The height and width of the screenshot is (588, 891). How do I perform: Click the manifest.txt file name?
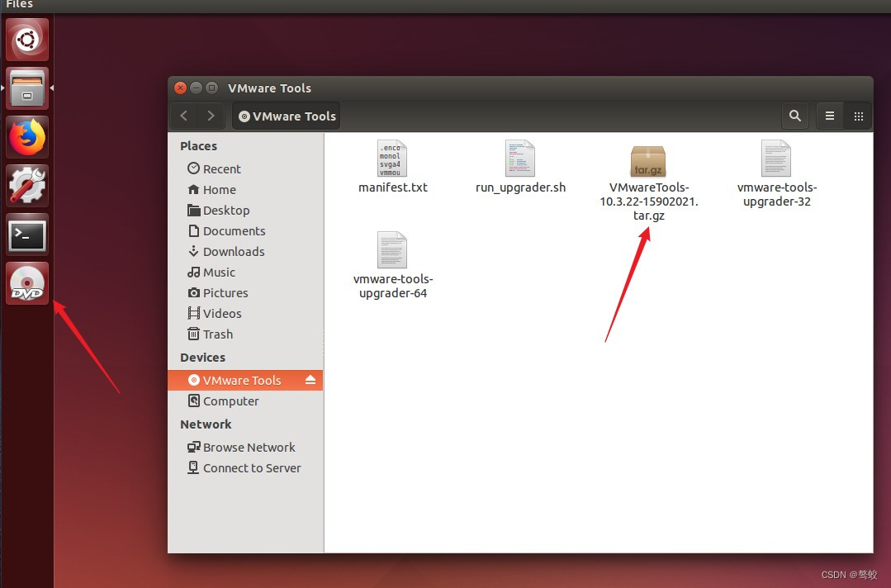tap(393, 187)
